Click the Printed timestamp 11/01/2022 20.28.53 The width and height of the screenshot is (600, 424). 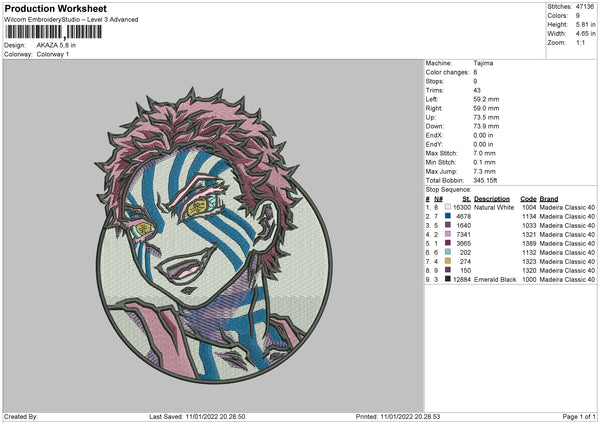tap(410, 416)
